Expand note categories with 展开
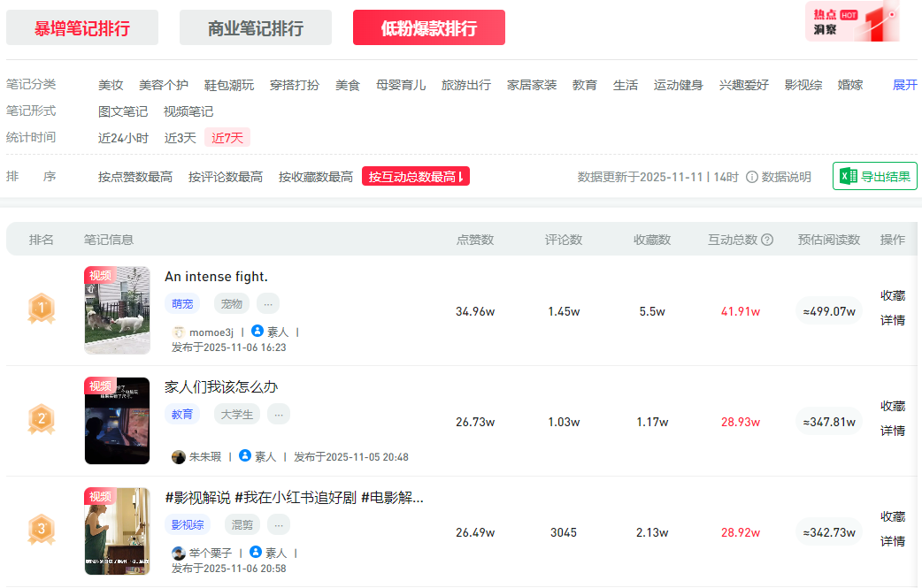922x588 pixels. (x=904, y=85)
